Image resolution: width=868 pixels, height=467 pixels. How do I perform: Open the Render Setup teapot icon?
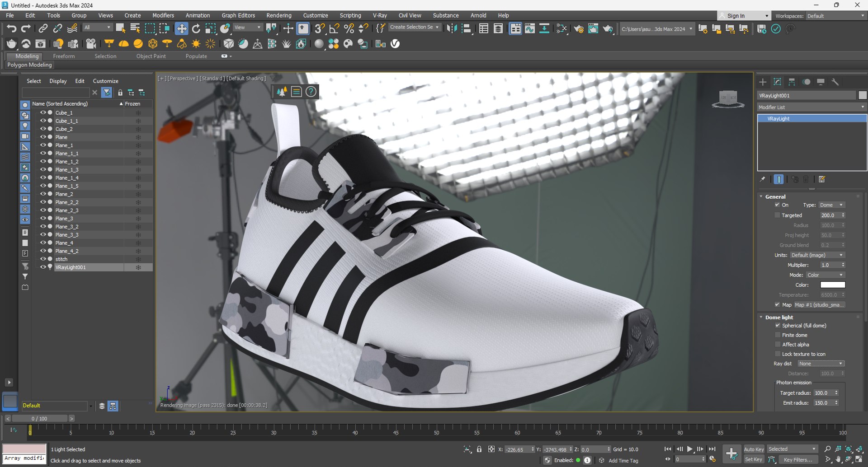pos(579,29)
